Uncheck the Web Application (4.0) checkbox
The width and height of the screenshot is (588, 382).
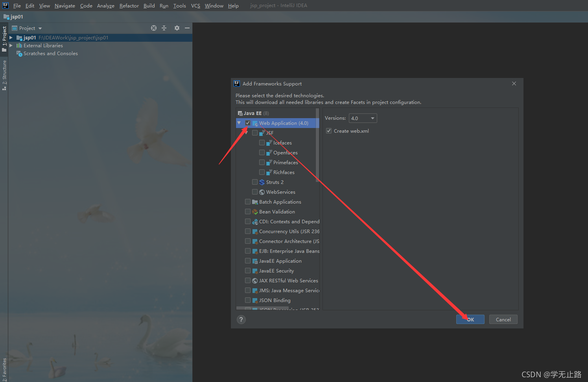(x=248, y=123)
